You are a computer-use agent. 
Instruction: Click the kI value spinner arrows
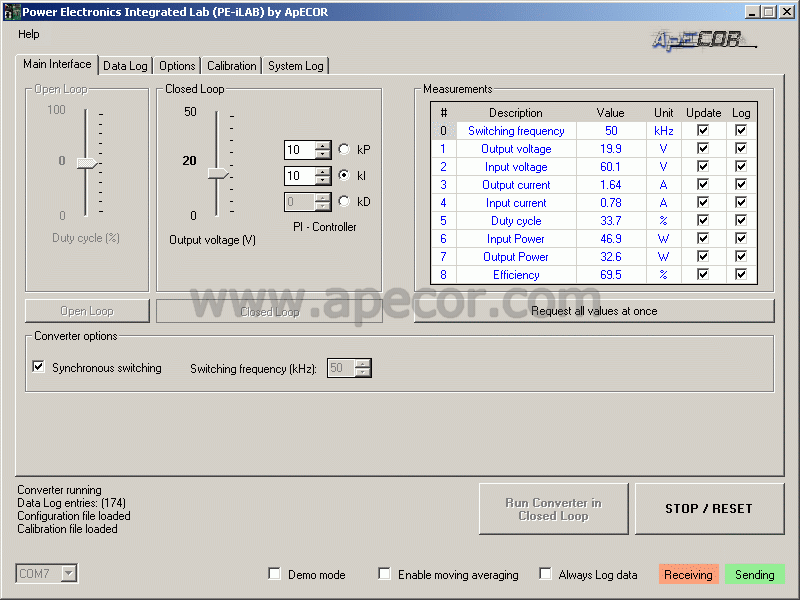[x=322, y=176]
